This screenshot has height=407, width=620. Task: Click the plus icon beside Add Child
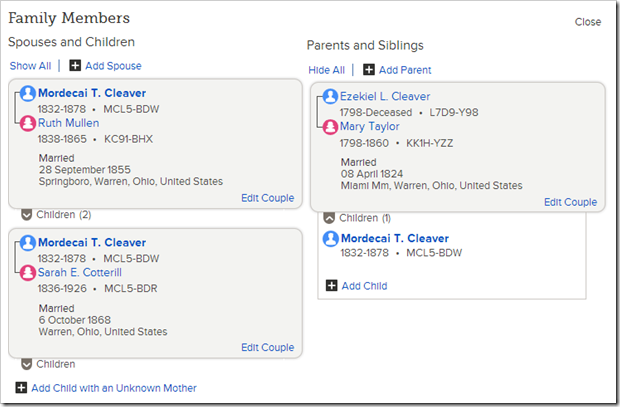(332, 286)
